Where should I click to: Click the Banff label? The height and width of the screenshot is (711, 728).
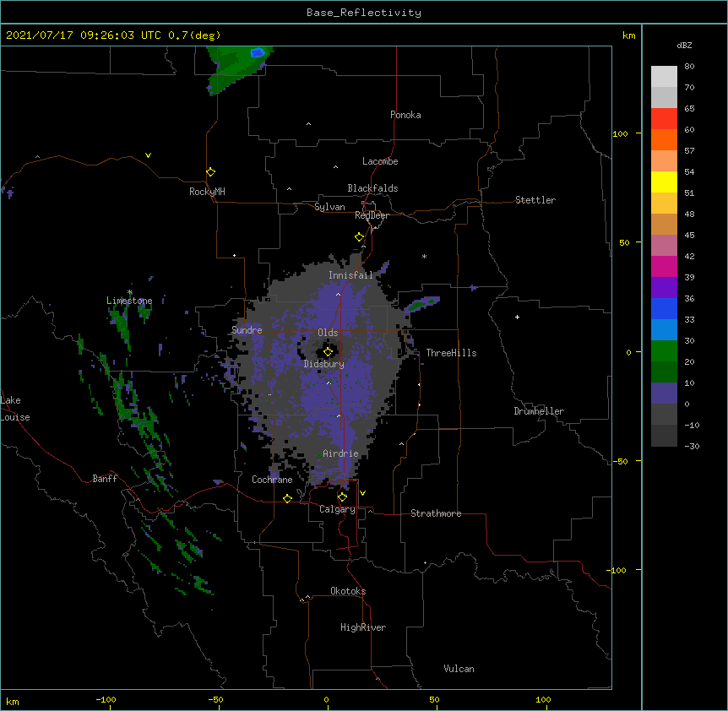105,479
